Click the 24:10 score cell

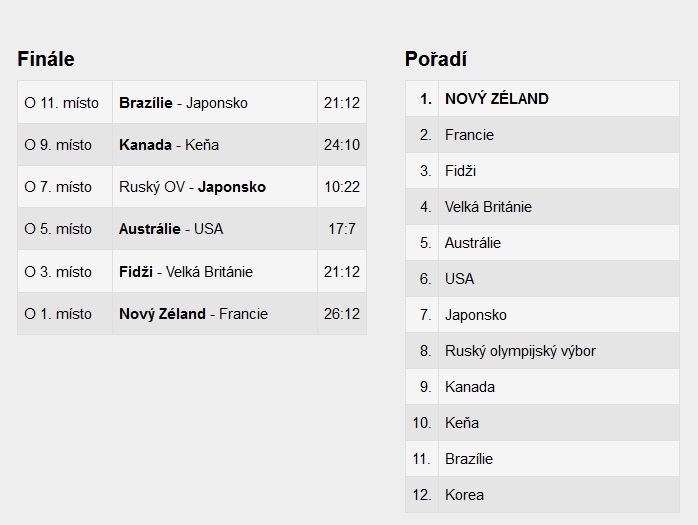click(x=342, y=145)
